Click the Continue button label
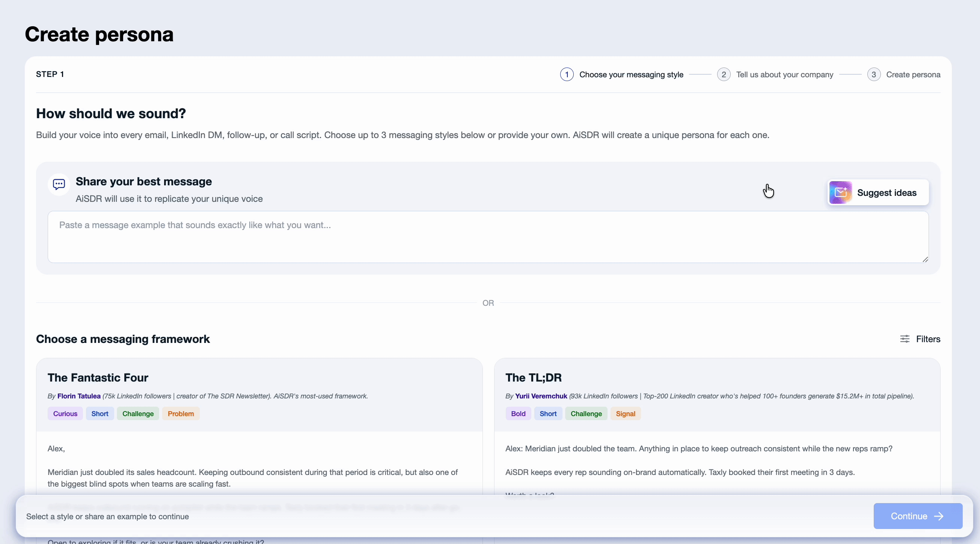 pyautogui.click(x=909, y=516)
